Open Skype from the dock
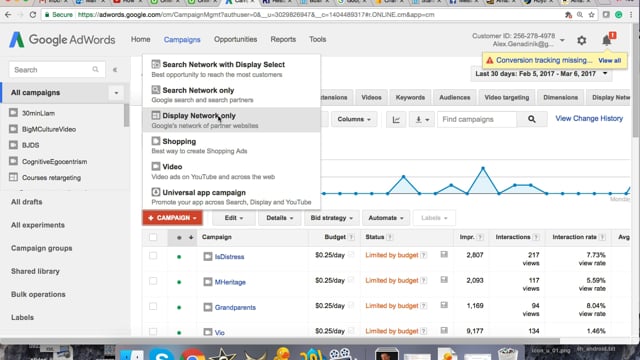Viewport: 640px width, 360px height. (162, 354)
